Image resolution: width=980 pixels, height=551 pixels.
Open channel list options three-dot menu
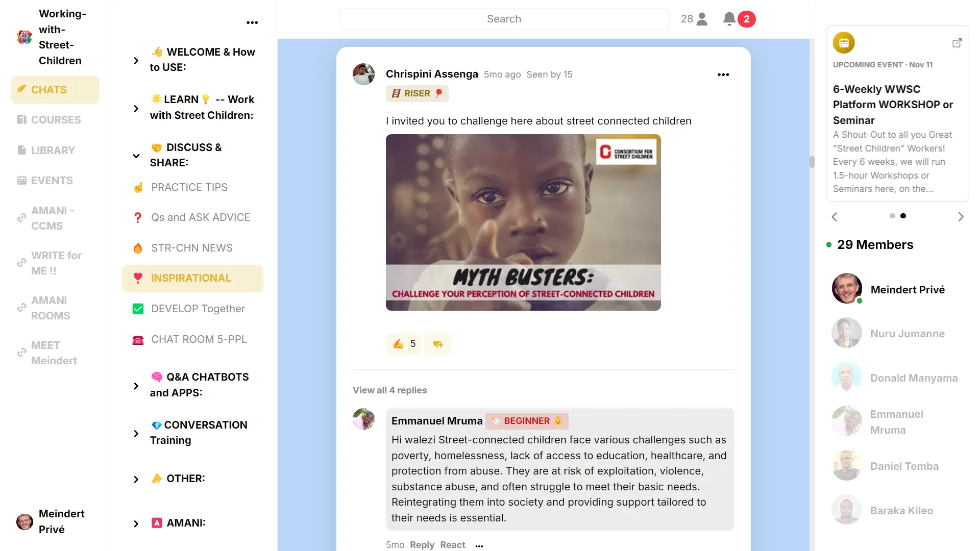pos(252,22)
